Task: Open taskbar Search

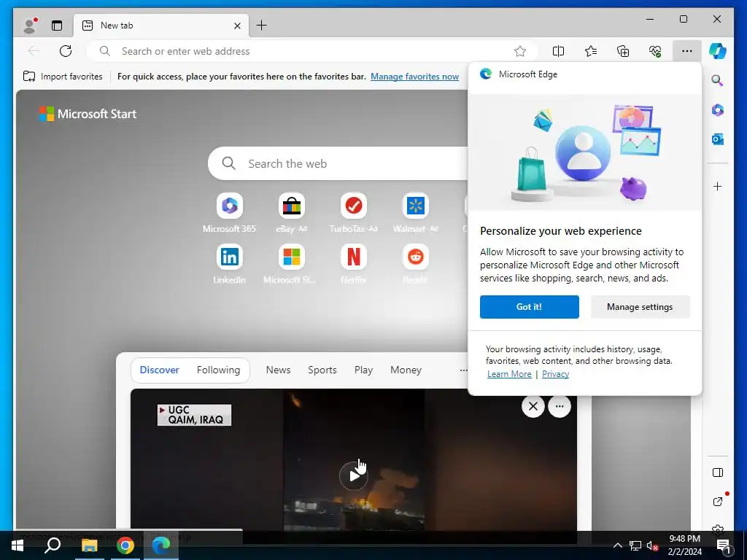Action: (53, 545)
